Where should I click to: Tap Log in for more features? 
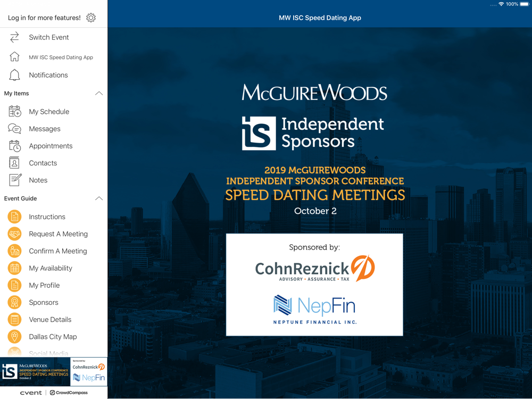tap(44, 18)
